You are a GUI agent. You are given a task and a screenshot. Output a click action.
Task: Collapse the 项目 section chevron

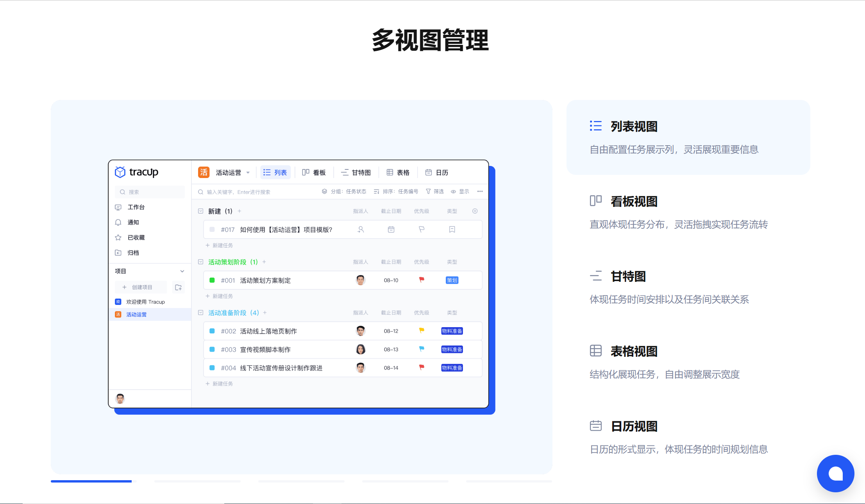(182, 271)
